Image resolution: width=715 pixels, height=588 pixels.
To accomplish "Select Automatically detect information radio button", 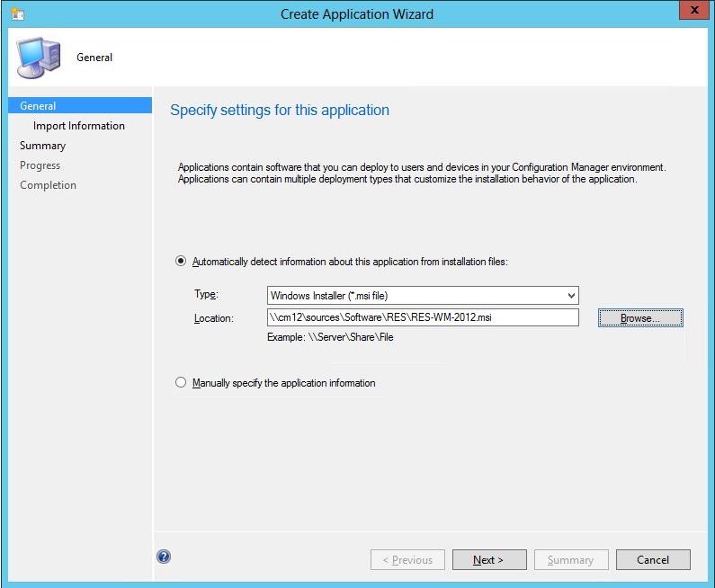I will click(181, 261).
